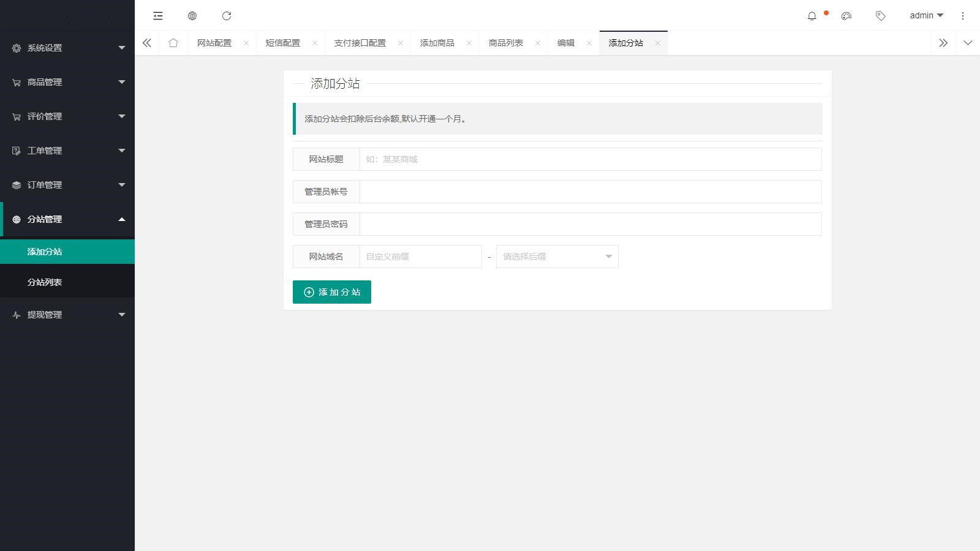Expand the 系统设置 sidebar menu
Image resolution: width=980 pixels, height=551 pixels.
67,48
